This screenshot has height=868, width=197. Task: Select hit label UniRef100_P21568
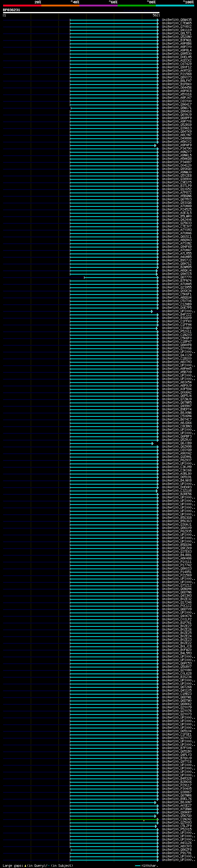point(177,74)
